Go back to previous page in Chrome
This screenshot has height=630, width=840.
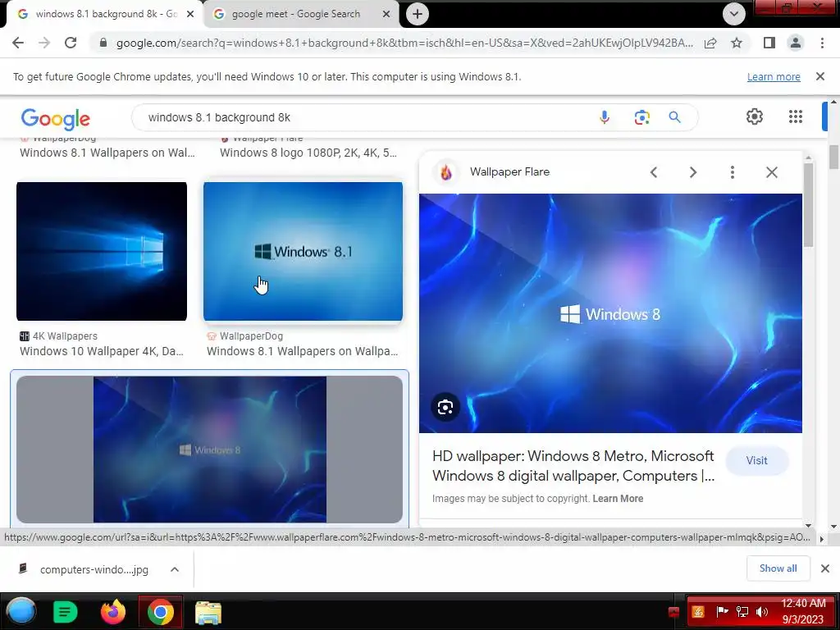click(x=18, y=43)
